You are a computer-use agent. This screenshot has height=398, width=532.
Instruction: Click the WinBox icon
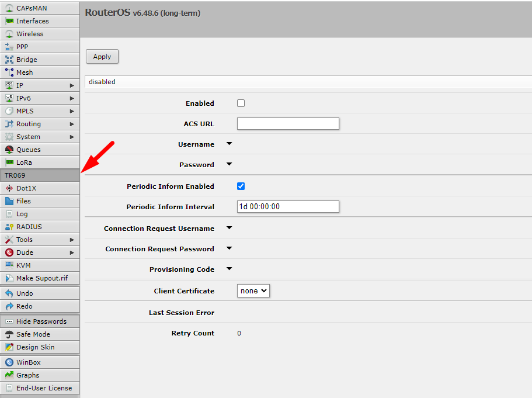pos(9,362)
